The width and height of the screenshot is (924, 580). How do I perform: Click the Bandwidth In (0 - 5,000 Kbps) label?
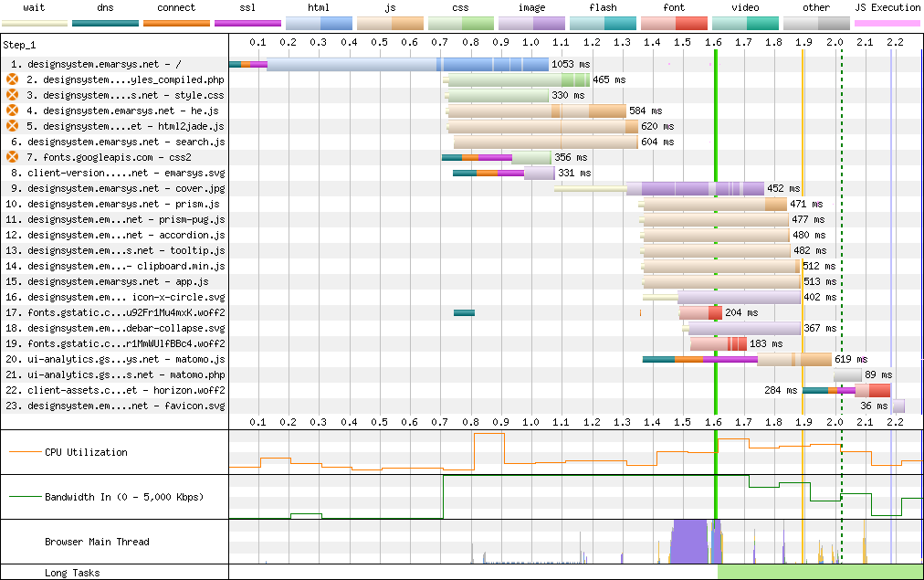click(124, 497)
